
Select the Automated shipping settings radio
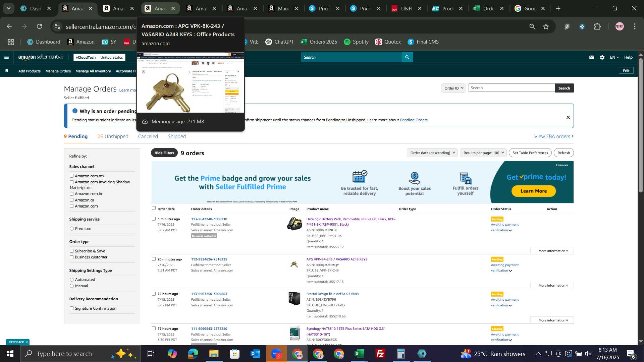point(71,280)
